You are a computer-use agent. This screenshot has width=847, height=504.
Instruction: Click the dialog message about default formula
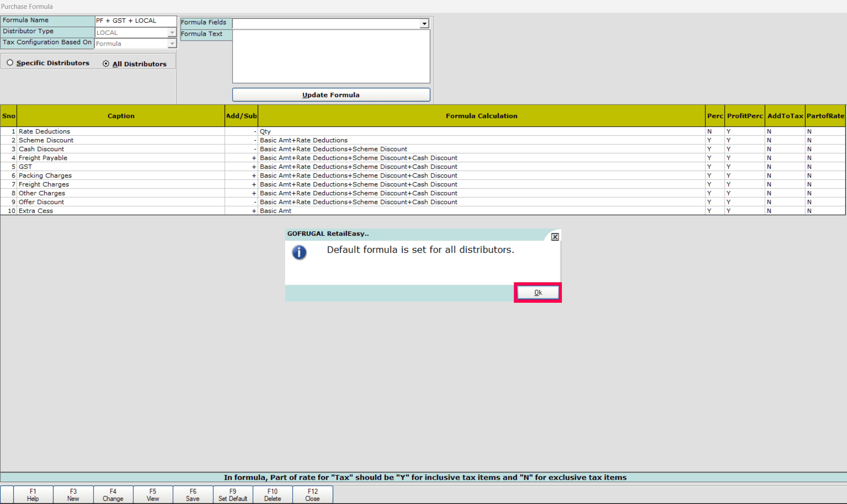(421, 250)
